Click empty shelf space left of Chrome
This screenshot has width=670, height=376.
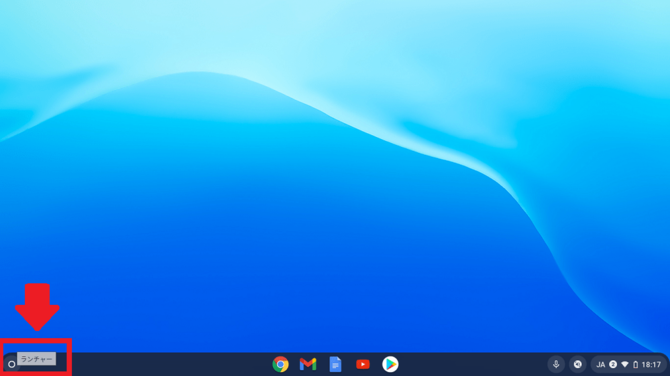(x=171, y=364)
